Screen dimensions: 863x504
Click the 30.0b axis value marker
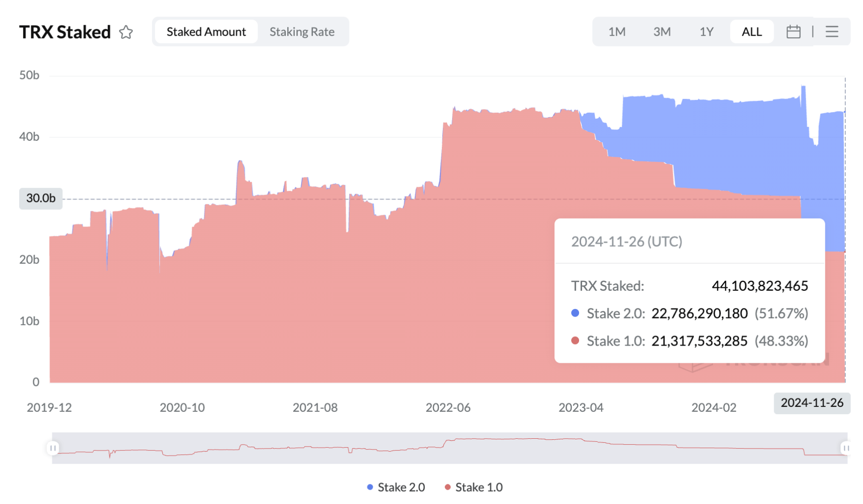[x=41, y=199]
